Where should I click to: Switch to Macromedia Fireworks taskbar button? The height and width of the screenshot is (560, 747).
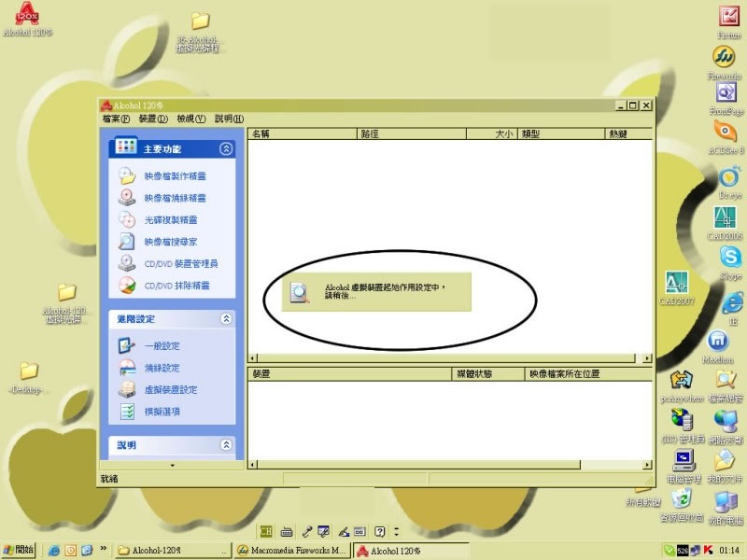[x=291, y=550]
